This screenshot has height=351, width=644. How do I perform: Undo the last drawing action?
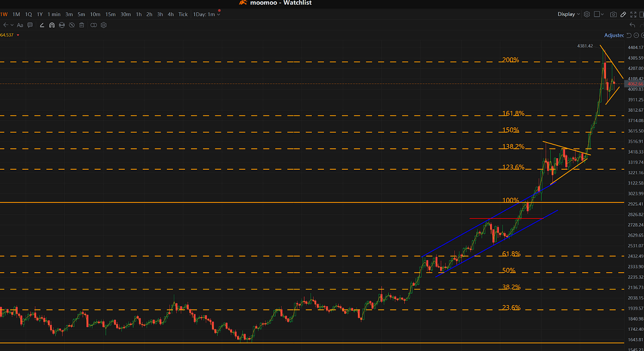pos(632,25)
